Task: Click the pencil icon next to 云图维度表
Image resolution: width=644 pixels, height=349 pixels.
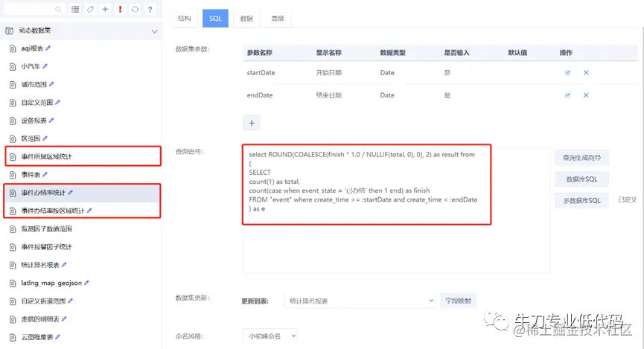Action: (x=57, y=337)
